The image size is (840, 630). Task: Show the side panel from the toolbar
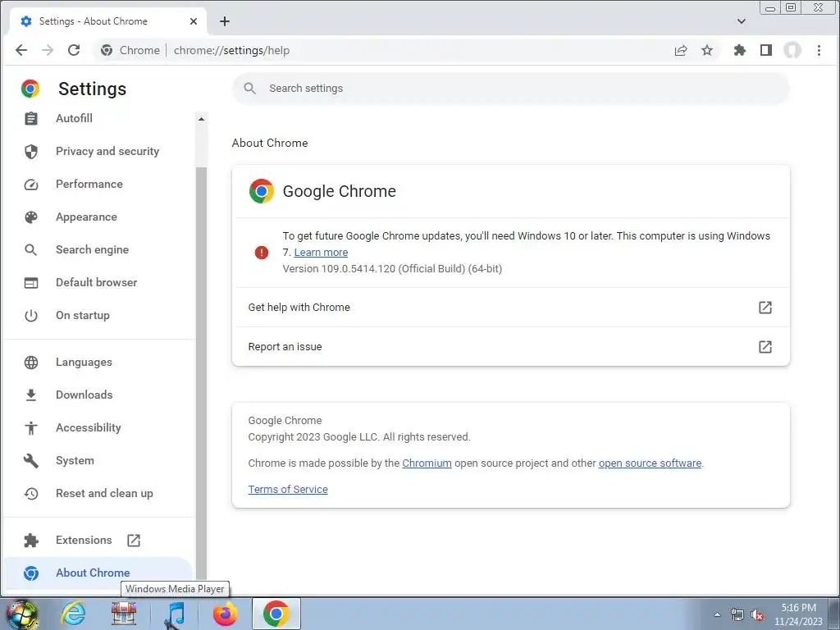click(x=766, y=50)
